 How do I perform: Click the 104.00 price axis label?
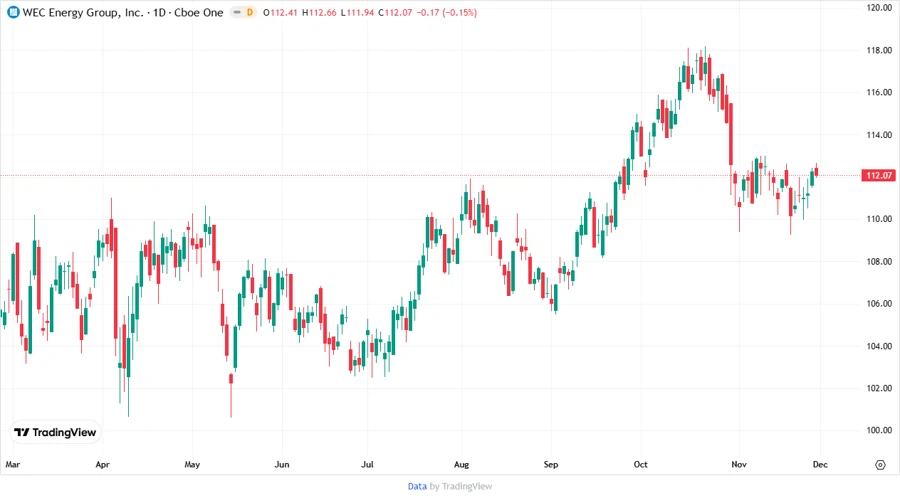(879, 346)
